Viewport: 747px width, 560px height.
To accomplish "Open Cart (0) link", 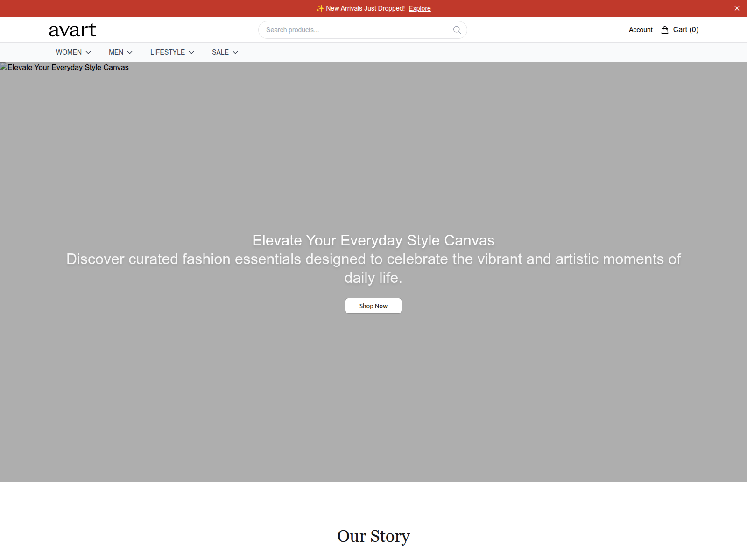I will coord(680,30).
